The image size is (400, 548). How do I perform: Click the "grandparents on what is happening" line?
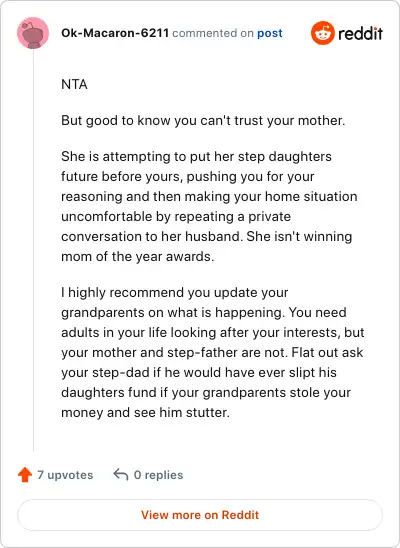tap(173, 312)
